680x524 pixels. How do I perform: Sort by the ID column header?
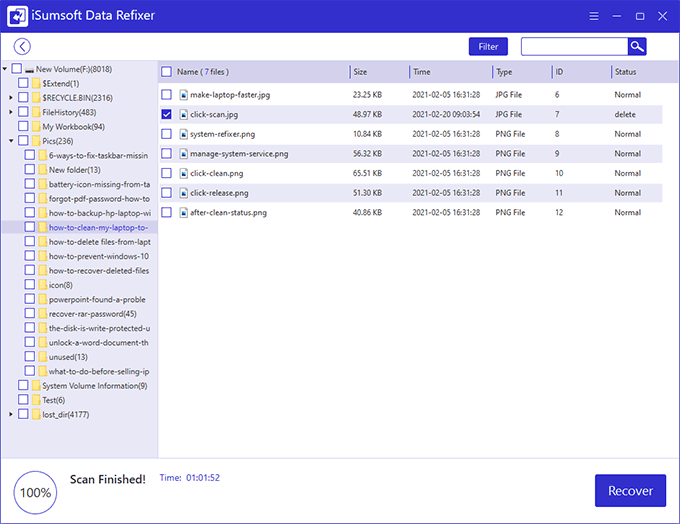point(559,72)
